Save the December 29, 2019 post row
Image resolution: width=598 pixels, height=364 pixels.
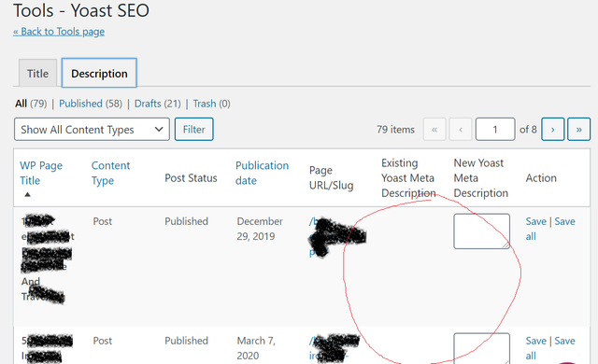(535, 221)
